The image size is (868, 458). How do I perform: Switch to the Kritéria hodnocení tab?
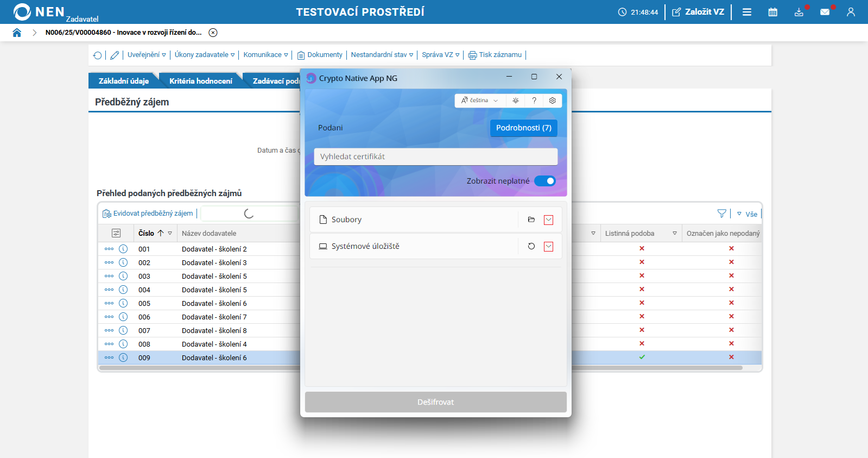click(x=201, y=81)
